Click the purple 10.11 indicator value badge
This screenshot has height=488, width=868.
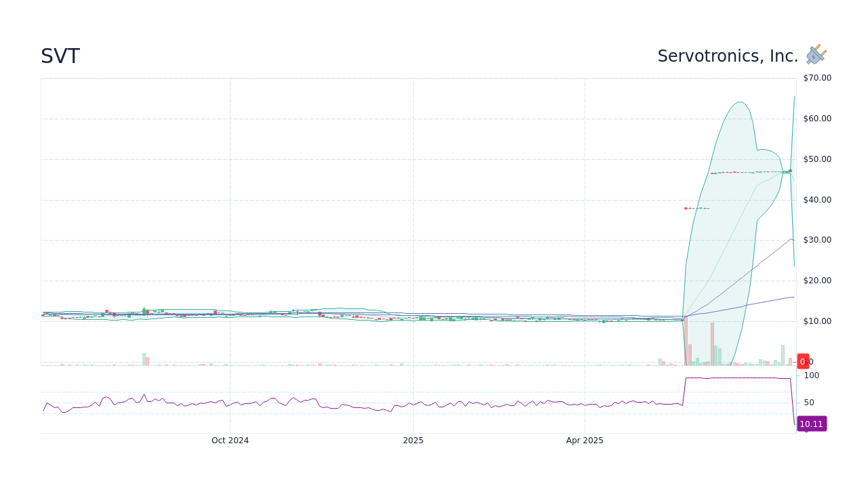pyautogui.click(x=811, y=424)
